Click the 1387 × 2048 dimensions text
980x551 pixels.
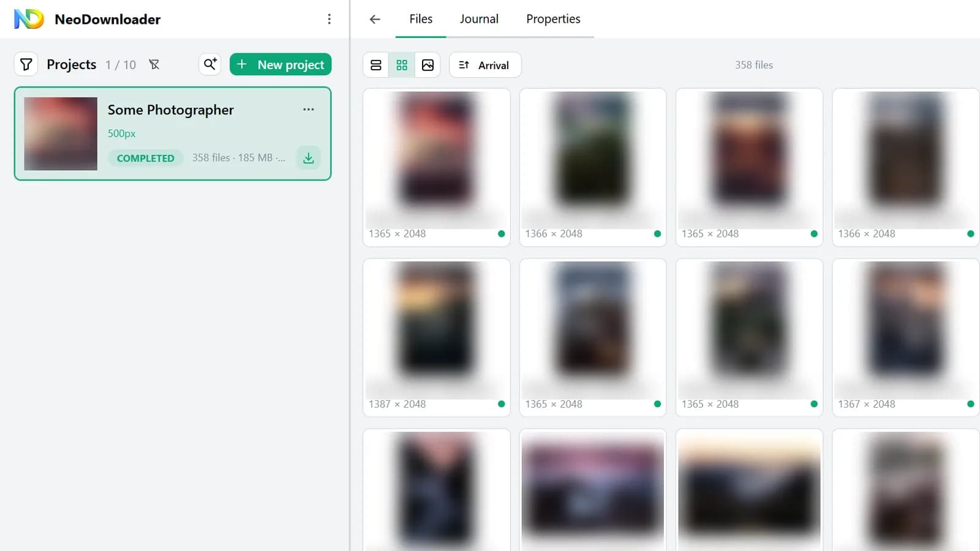coord(397,404)
